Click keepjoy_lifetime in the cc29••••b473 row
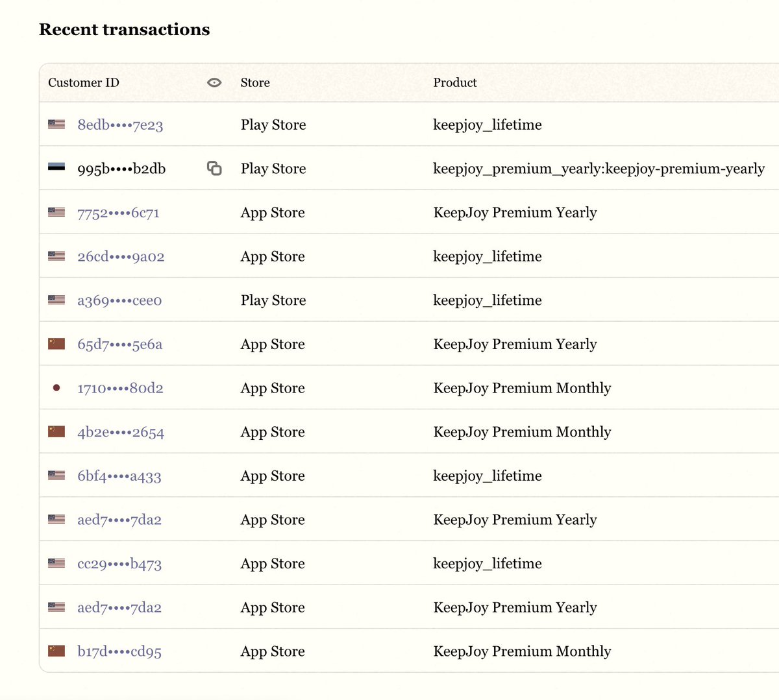Screen dimensions: 779x700 [x=488, y=564]
